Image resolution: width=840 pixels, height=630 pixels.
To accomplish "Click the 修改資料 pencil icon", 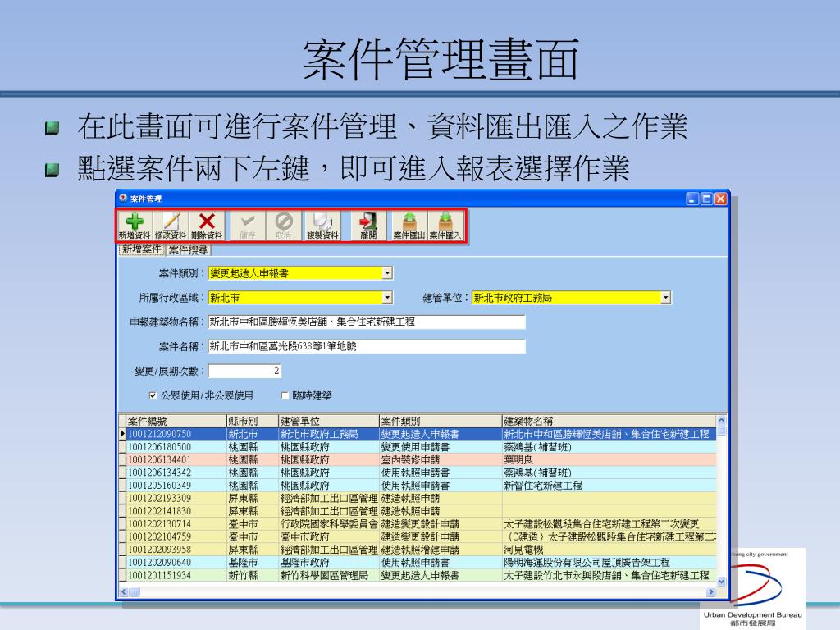I will pos(171,226).
